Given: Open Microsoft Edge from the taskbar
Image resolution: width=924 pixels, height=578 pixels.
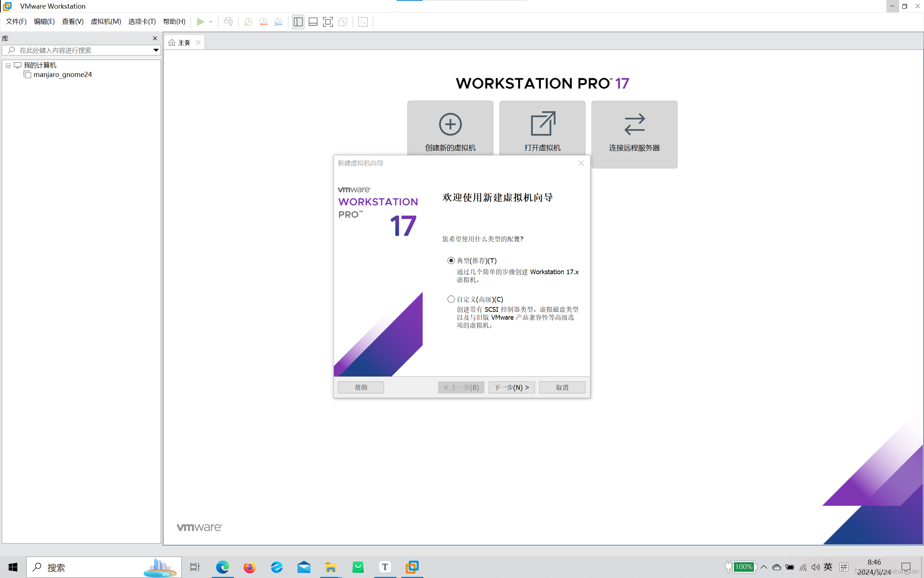Looking at the screenshot, I should pyautogui.click(x=223, y=567).
